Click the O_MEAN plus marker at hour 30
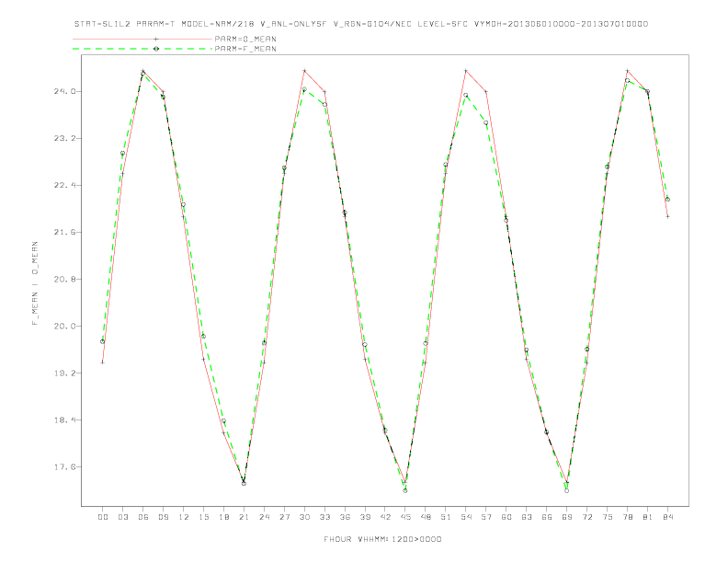Screen dimensions: 728x563 tap(304, 71)
